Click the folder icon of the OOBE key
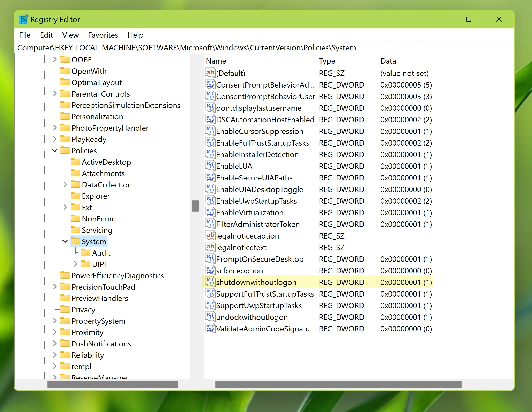This screenshot has height=412, width=532. pyautogui.click(x=65, y=59)
